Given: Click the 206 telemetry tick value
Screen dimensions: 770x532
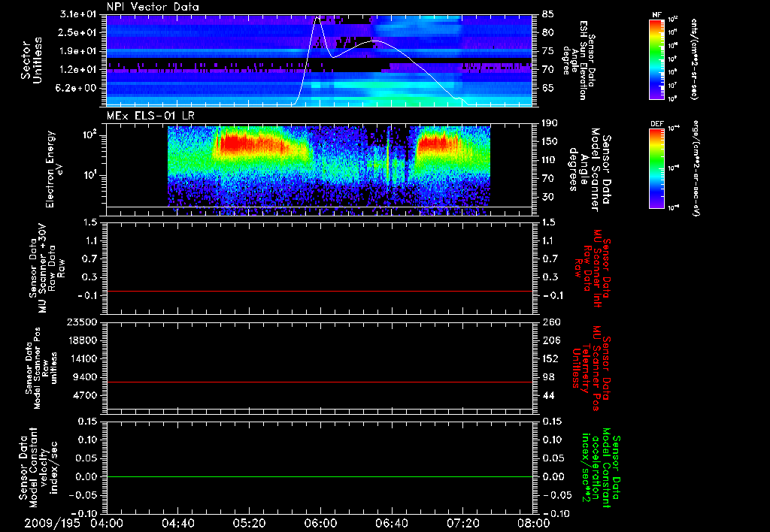Looking at the screenshot, I should coord(550,340).
